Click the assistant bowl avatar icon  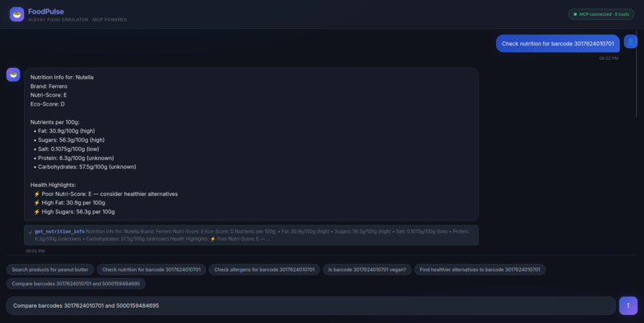(13, 75)
